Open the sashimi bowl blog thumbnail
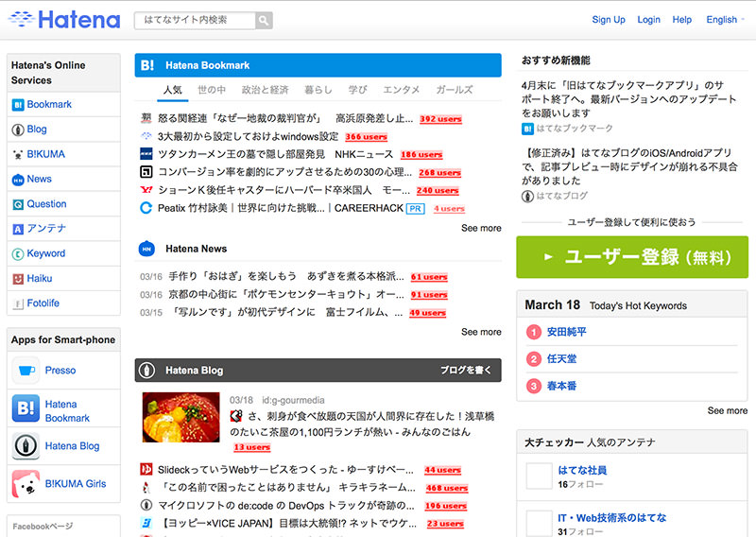The width and height of the screenshot is (756, 537). tap(180, 417)
